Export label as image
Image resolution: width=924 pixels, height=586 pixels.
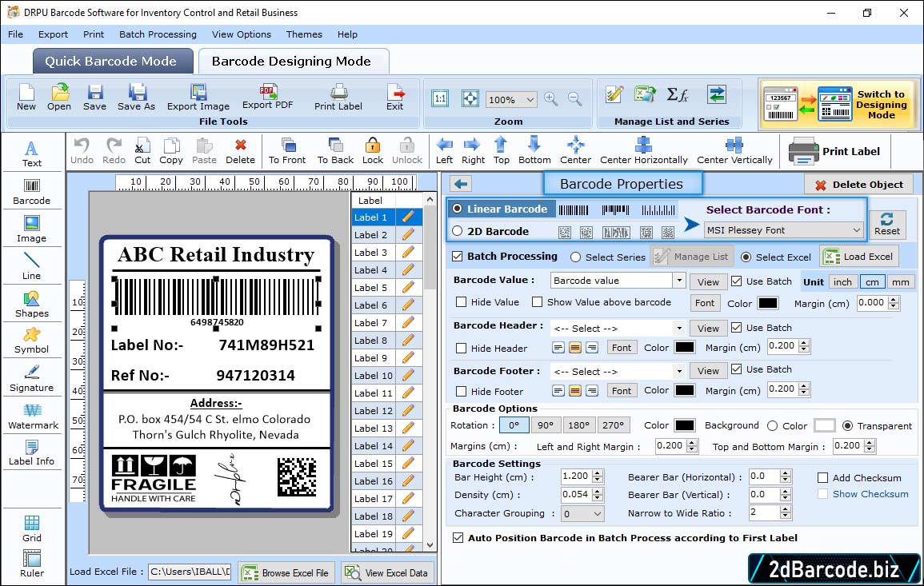pyautogui.click(x=198, y=98)
